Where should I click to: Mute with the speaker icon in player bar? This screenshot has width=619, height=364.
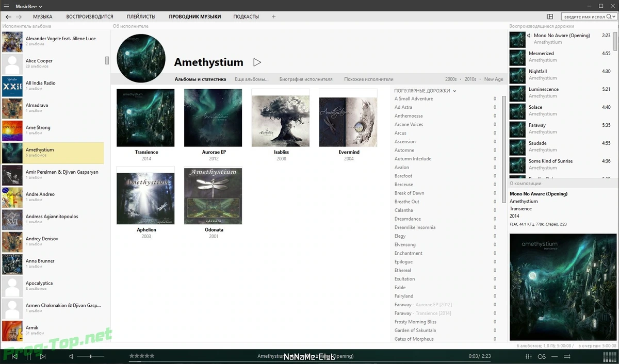point(71,356)
